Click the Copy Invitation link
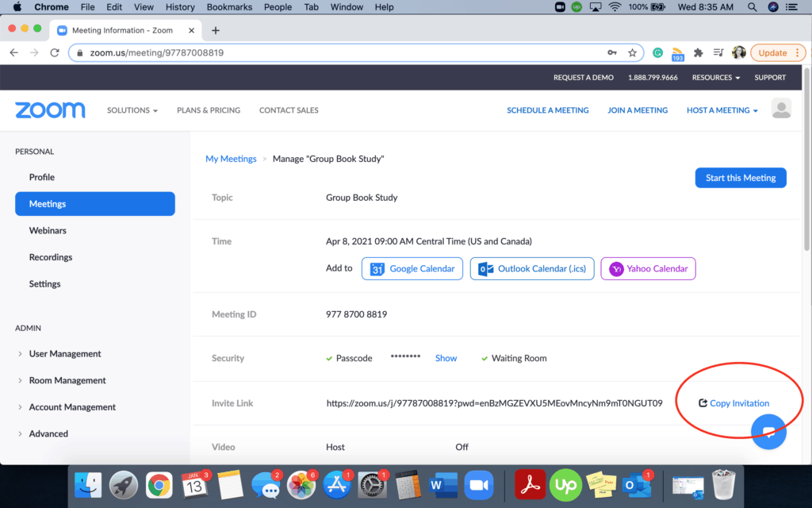Image resolution: width=812 pixels, height=508 pixels. pyautogui.click(x=738, y=403)
